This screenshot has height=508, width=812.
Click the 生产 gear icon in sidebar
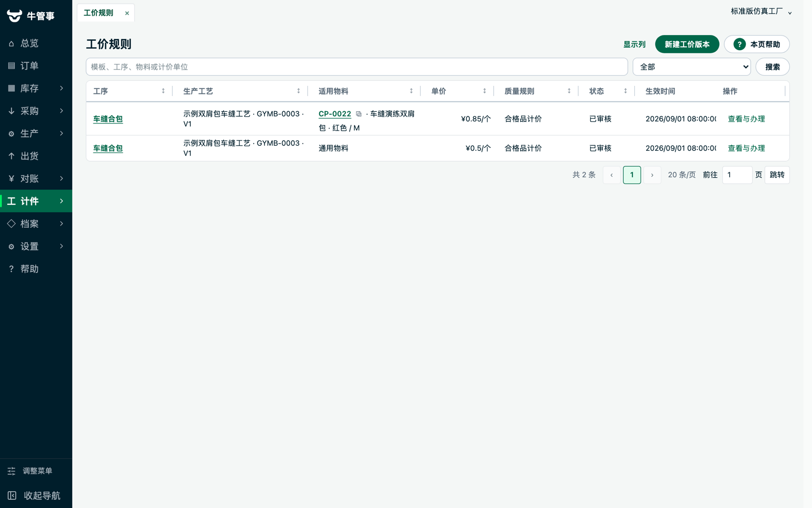coord(11,134)
